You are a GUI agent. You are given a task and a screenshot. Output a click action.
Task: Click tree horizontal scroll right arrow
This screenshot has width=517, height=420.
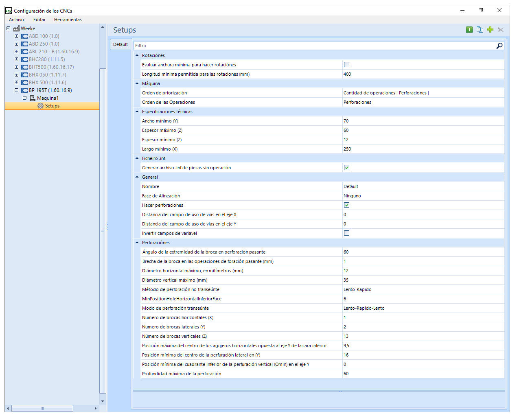(96, 408)
